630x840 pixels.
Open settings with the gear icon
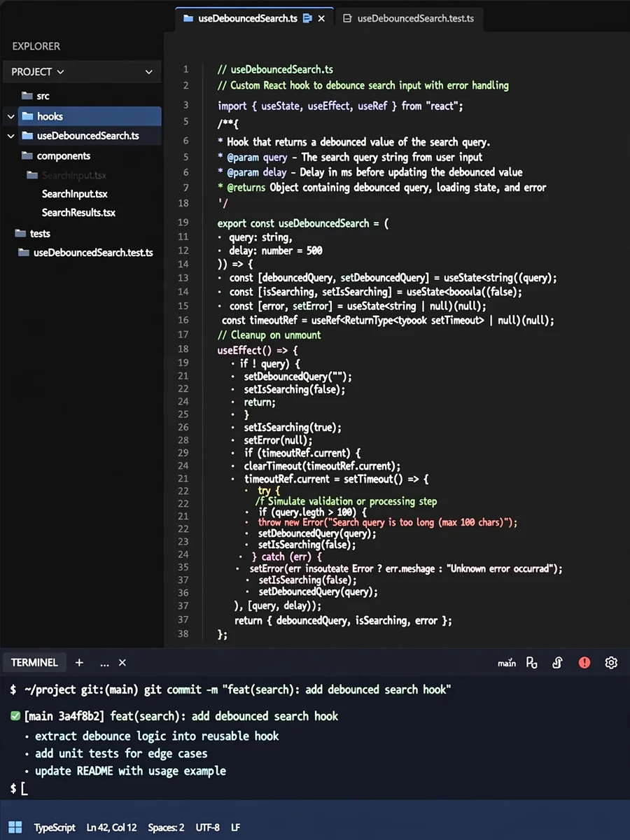611,662
